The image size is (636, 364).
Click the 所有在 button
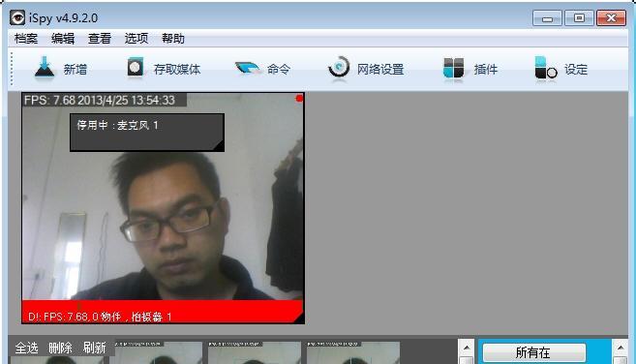(x=533, y=352)
